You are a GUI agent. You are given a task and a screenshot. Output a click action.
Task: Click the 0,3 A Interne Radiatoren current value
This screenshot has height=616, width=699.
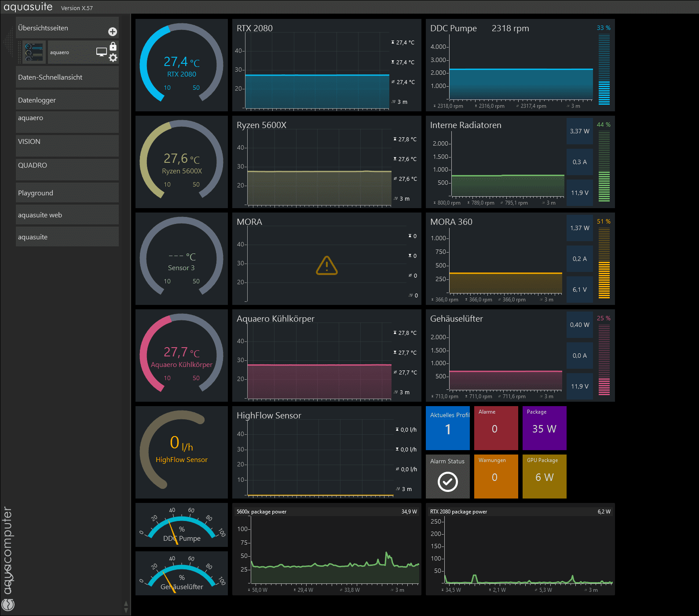click(x=580, y=162)
